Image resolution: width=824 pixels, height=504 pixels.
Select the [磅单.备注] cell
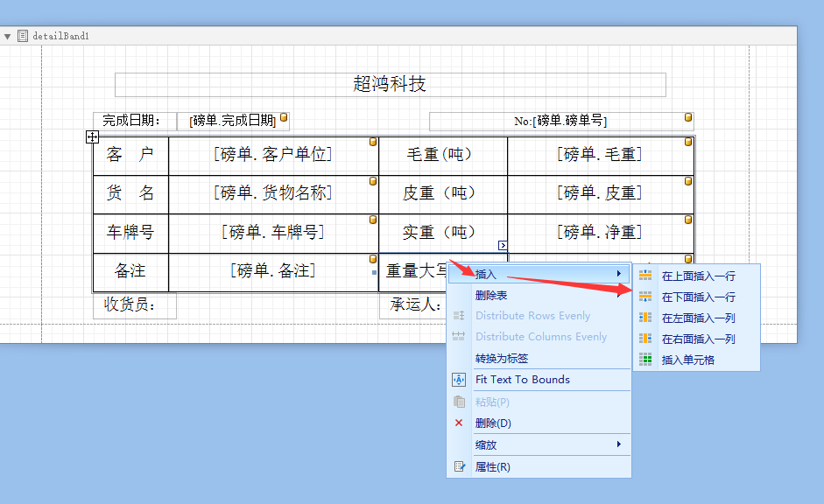[x=273, y=272]
